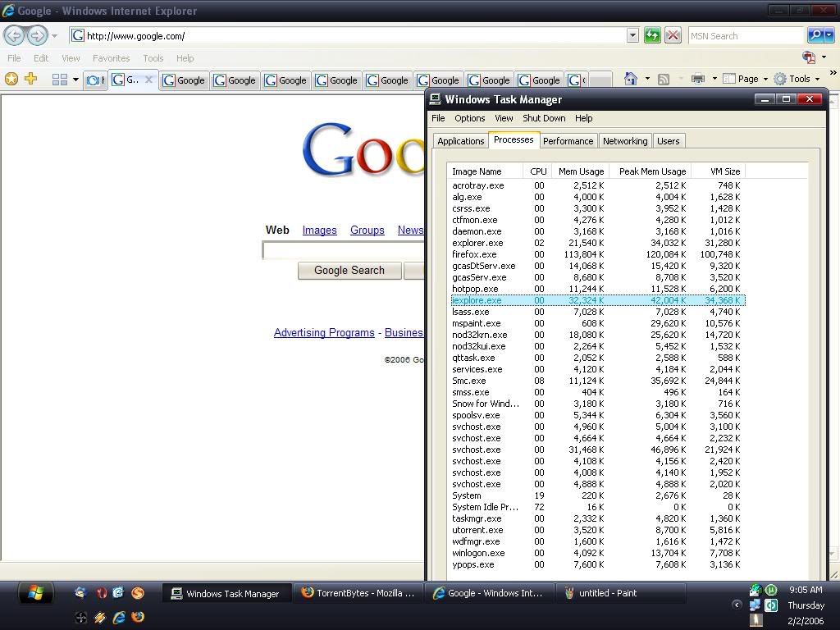This screenshot has width=840, height=630.
Task: Expand the address bar history dropdown
Action: (x=632, y=35)
